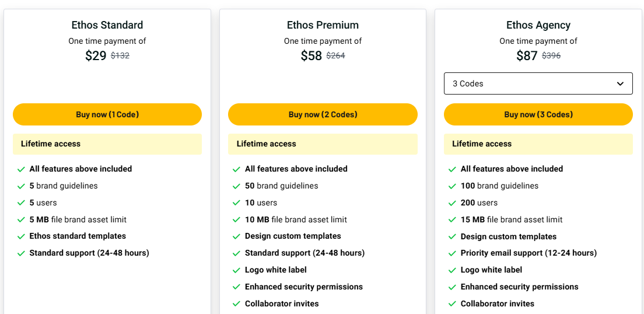Click the Ethos Premium plan title

pyautogui.click(x=323, y=25)
